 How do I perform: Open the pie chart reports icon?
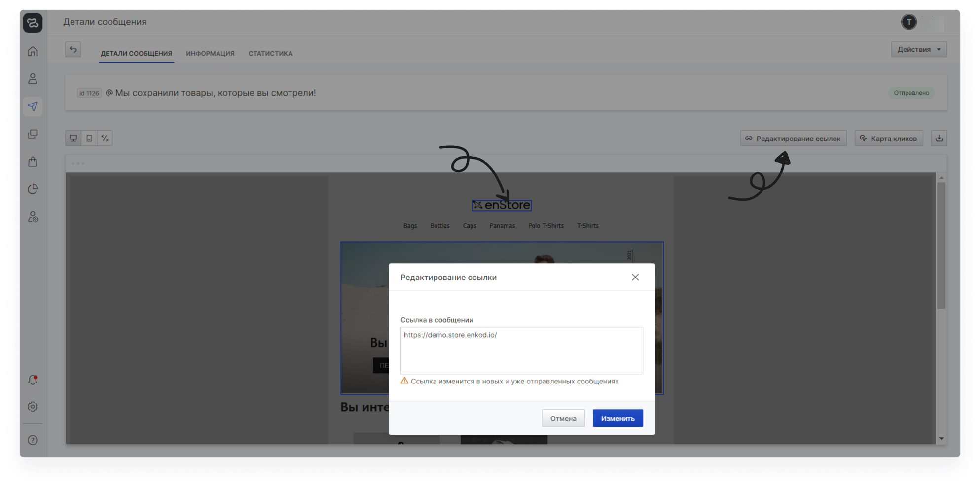(x=33, y=189)
